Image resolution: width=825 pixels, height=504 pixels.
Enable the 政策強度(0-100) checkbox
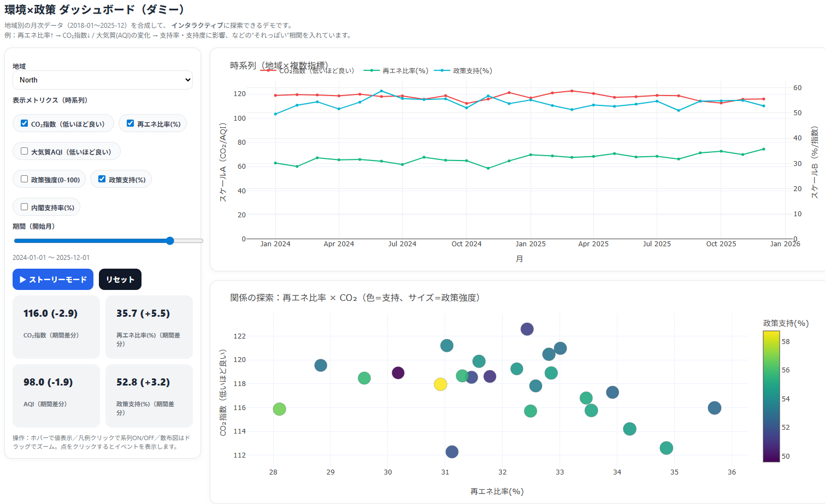[x=24, y=179]
